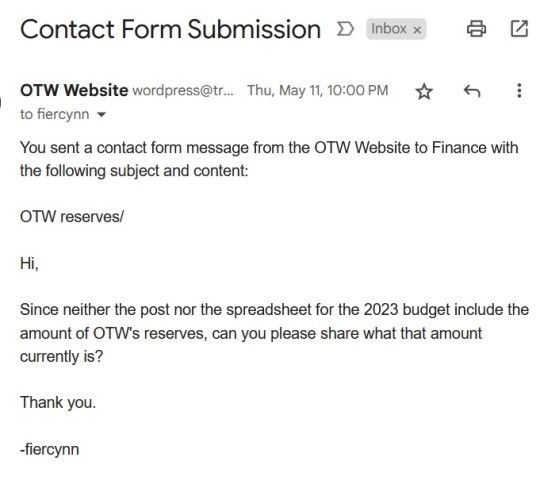Viewport: 540px width, 488px height.
Task: Click the Contact Form Submission subject heading
Action: 170,29
